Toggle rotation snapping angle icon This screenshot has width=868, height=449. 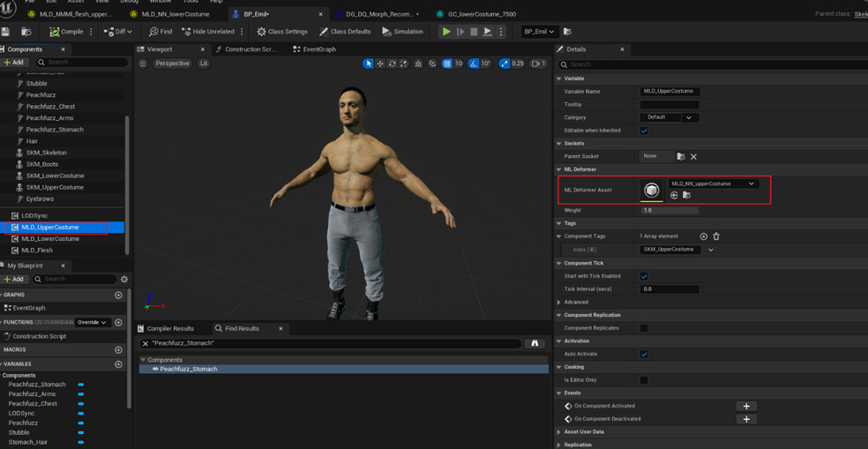(474, 64)
